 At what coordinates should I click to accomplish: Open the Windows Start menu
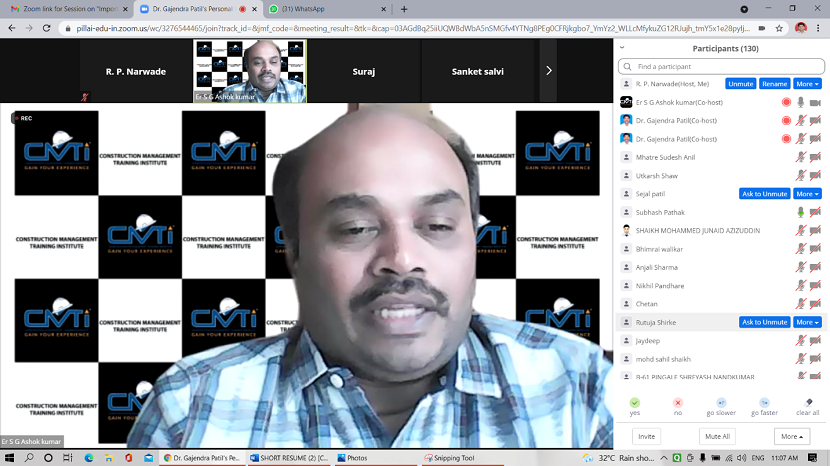coord(10,458)
